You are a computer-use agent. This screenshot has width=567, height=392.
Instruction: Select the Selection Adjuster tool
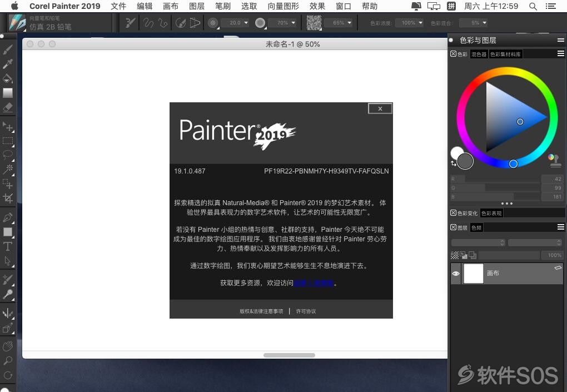8,183
